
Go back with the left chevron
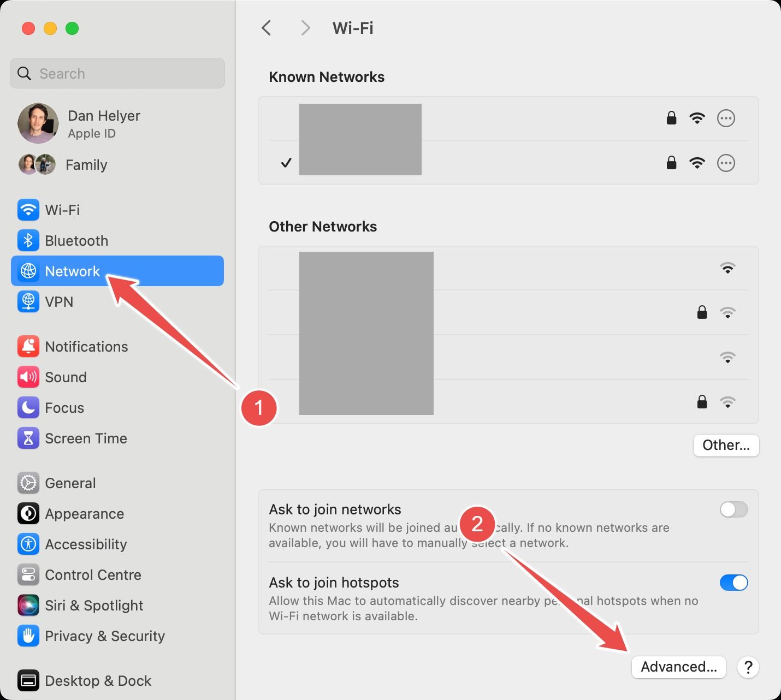coord(267,28)
